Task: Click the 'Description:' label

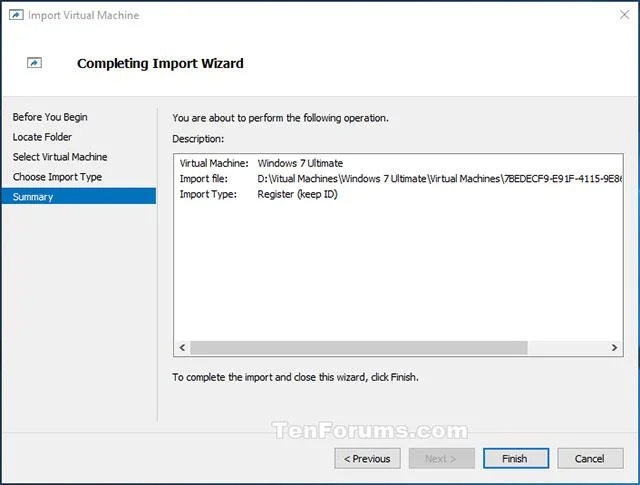Action: coord(198,139)
